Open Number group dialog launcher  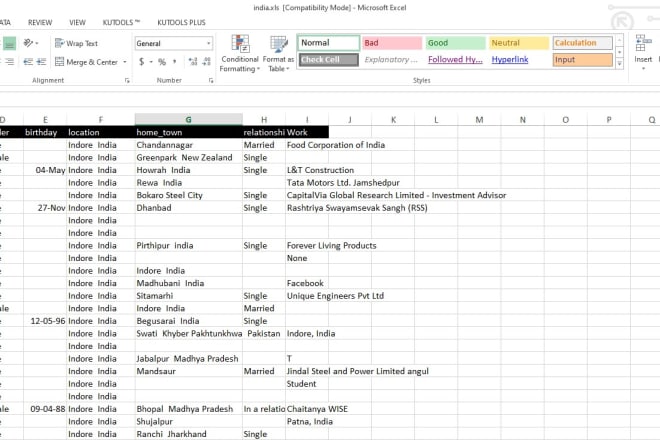click(x=211, y=80)
